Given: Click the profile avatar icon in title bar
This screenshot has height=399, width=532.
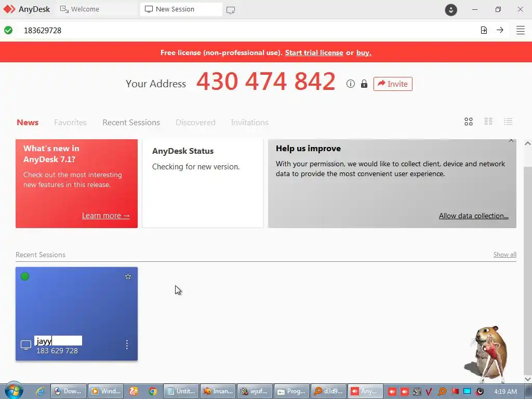Looking at the screenshot, I should [451, 9].
